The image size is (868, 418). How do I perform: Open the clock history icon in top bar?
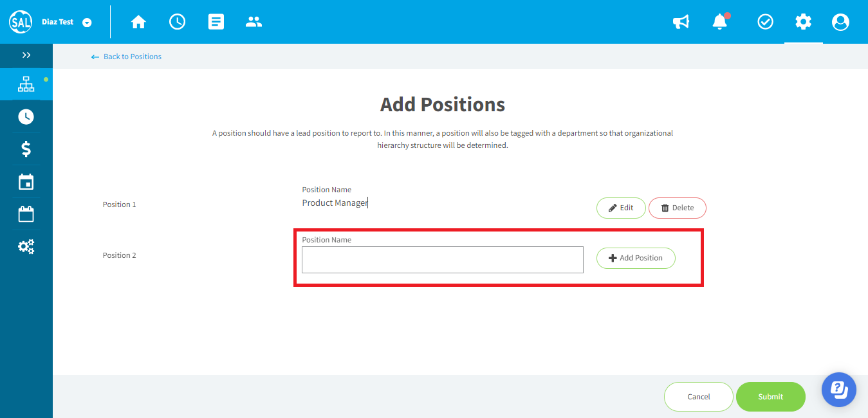177,22
